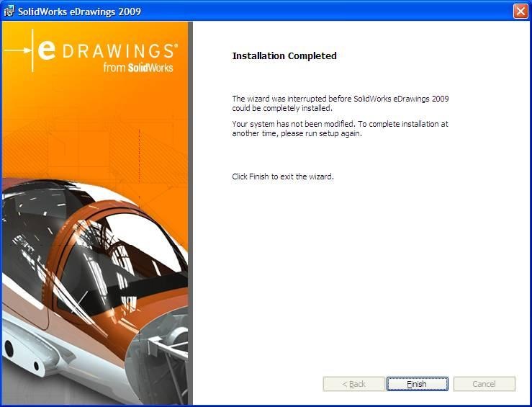Click the Finish button to exit wizard

coord(417,384)
